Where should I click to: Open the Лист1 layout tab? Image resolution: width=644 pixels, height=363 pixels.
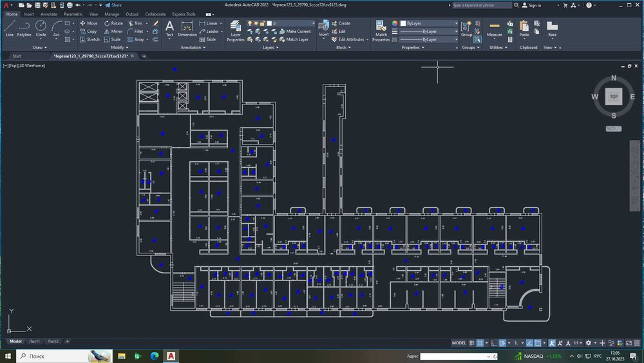34,341
